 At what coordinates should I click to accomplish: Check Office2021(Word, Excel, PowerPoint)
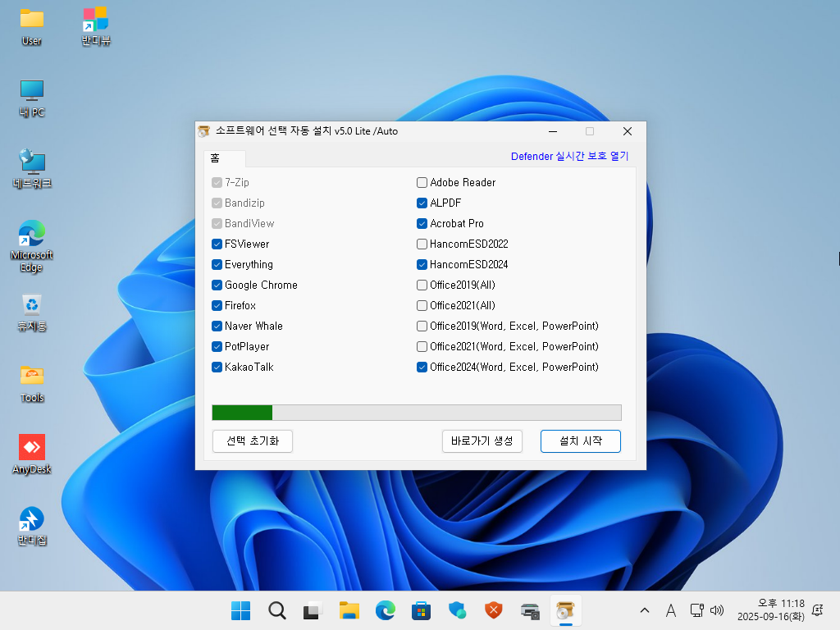click(x=422, y=347)
